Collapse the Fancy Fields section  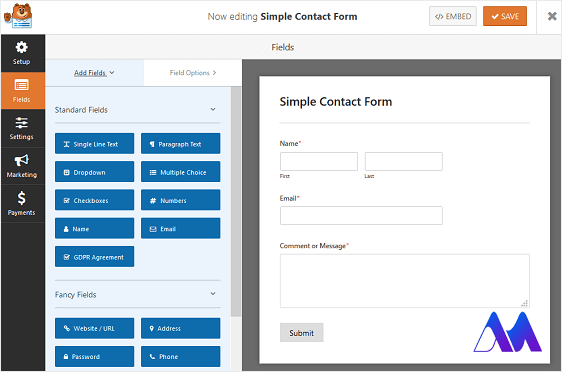click(x=213, y=294)
